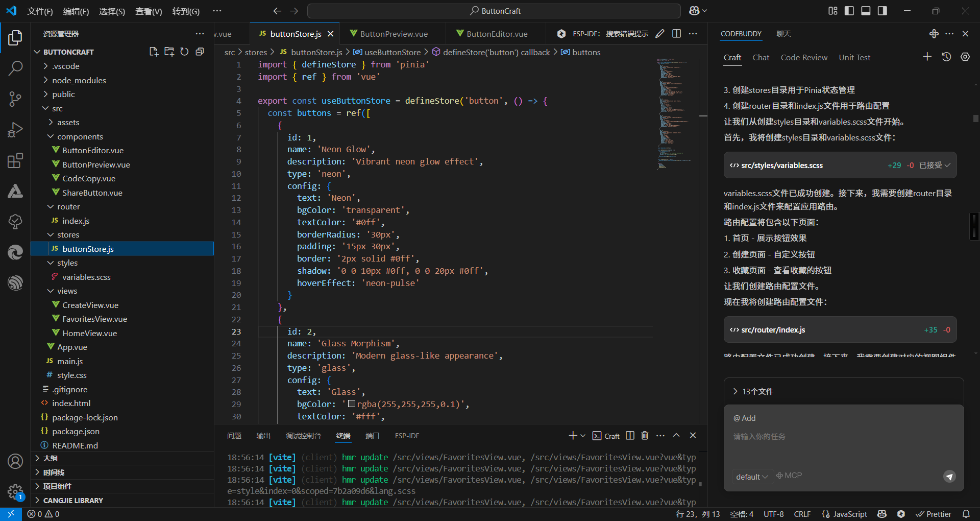The height and width of the screenshot is (521, 980).
Task: Go back with the navigation arrow
Action: 277,11
